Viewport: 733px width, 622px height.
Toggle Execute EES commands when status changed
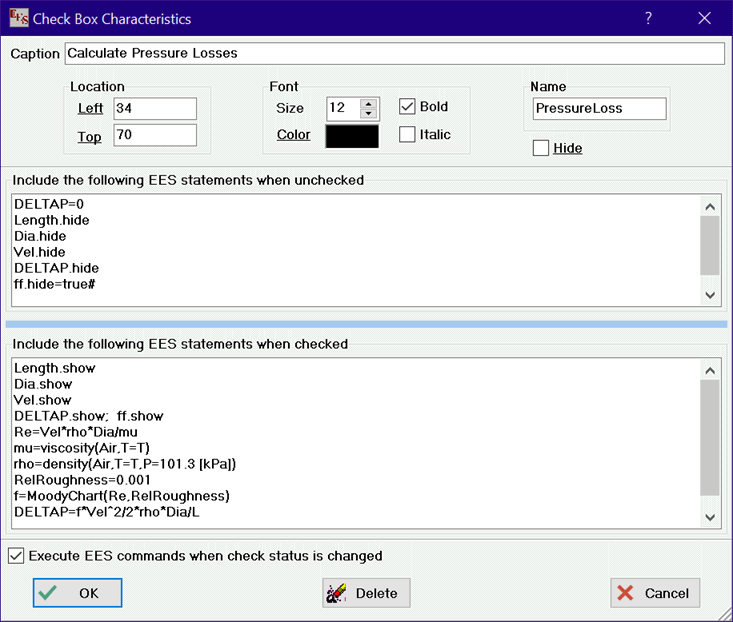click(x=16, y=556)
